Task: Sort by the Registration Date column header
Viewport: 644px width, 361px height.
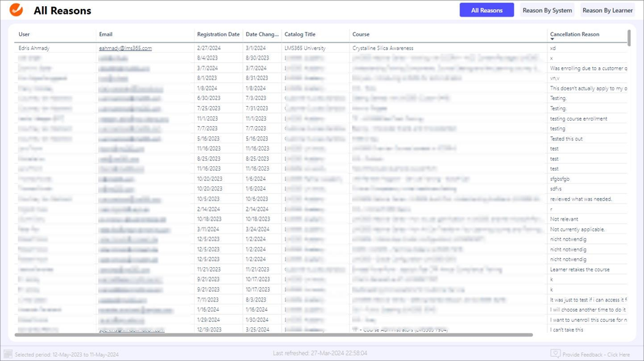Action: coord(218,34)
